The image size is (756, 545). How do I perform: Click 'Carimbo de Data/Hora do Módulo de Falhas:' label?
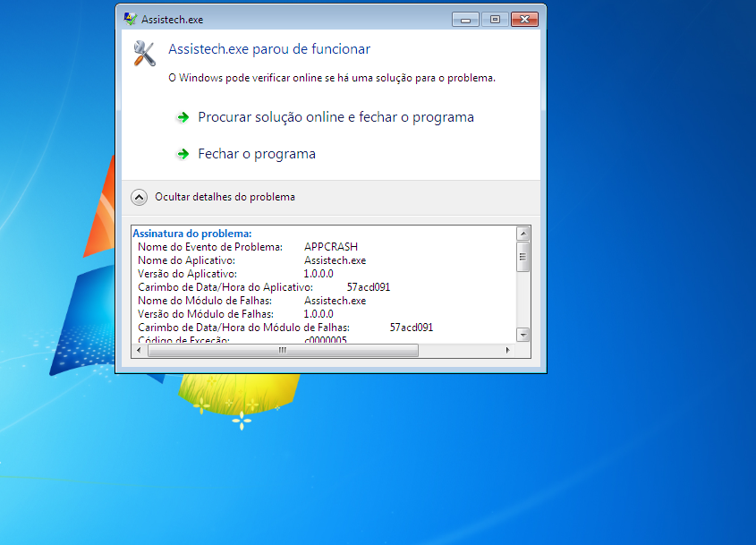click(243, 328)
